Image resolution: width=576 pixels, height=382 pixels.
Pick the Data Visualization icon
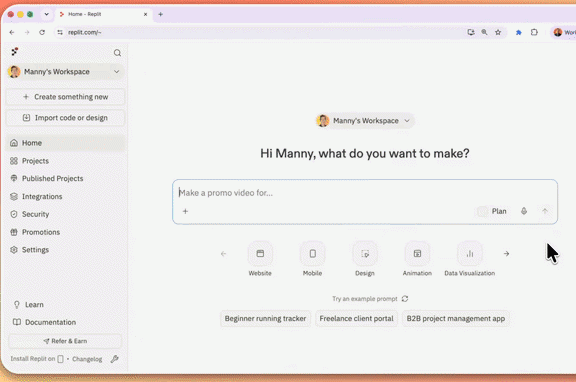469,254
